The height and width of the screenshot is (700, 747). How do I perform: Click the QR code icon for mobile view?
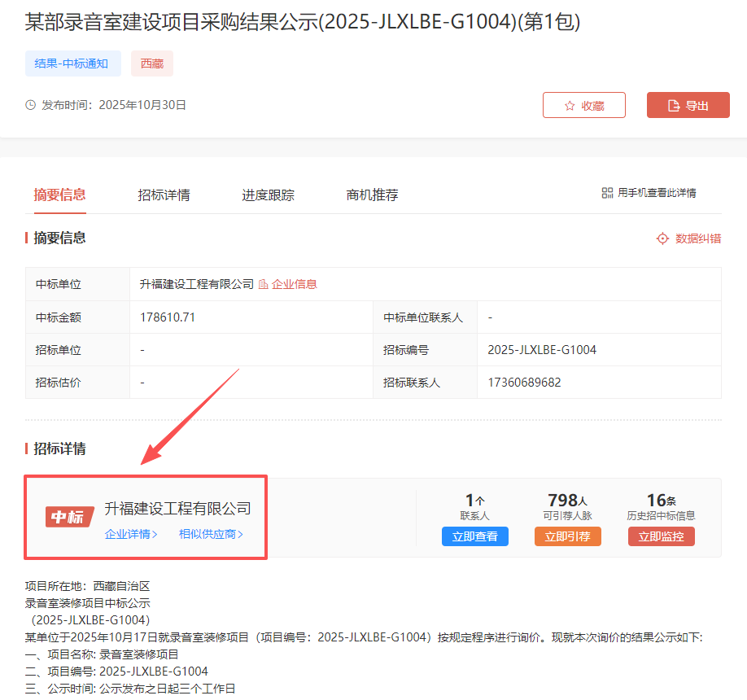(607, 193)
